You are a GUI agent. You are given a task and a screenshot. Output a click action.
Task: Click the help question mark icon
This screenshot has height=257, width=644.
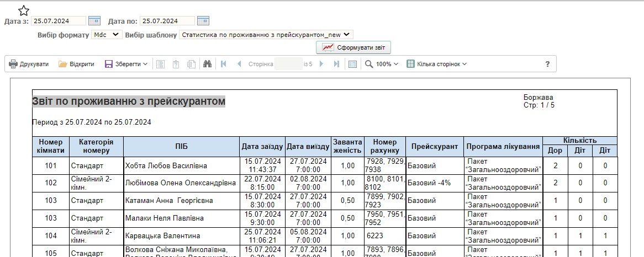click(x=547, y=64)
